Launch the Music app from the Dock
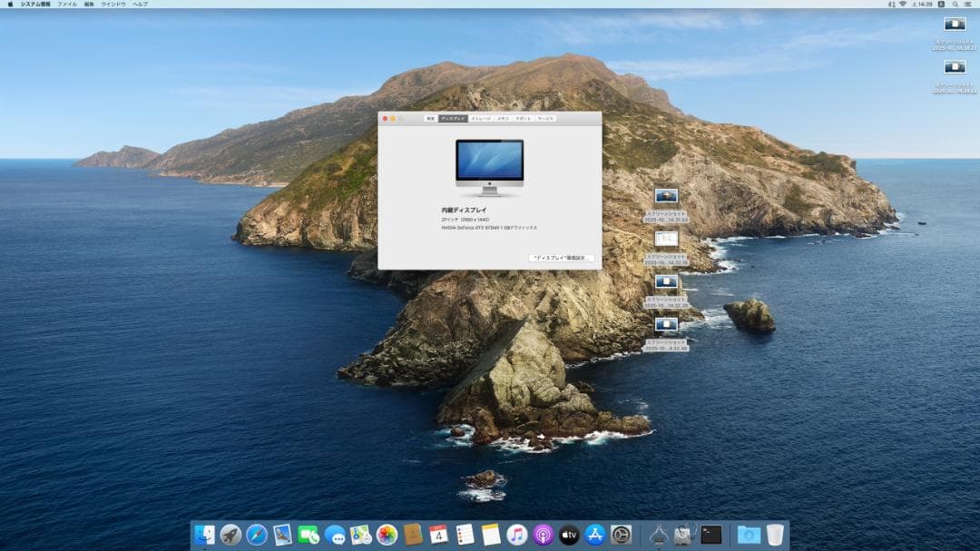 [515, 535]
